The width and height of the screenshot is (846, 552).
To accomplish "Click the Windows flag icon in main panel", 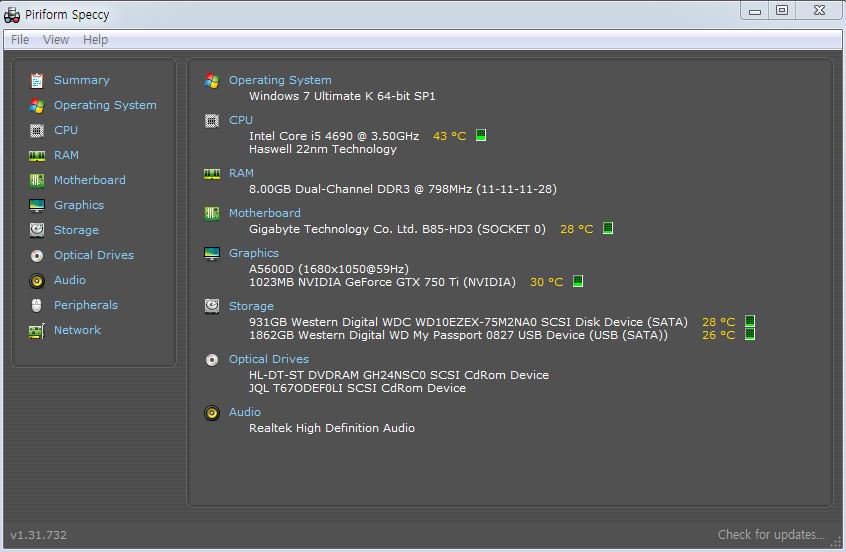I will point(212,81).
